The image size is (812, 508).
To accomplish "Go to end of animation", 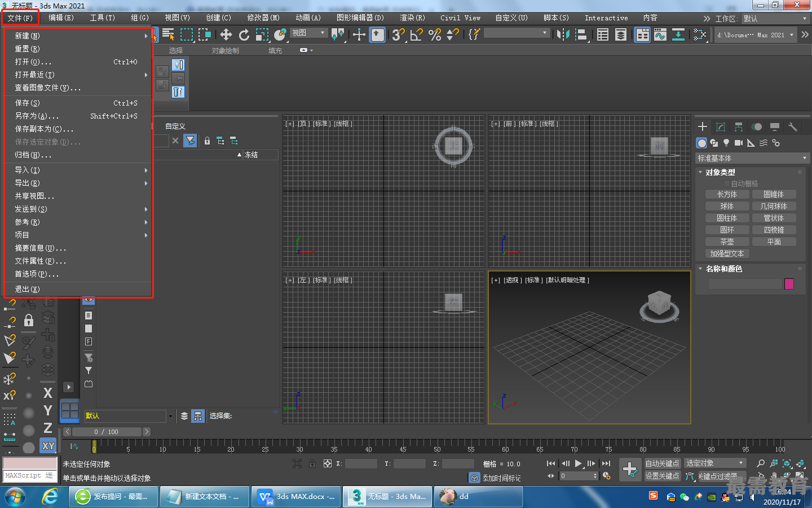I will [606, 463].
